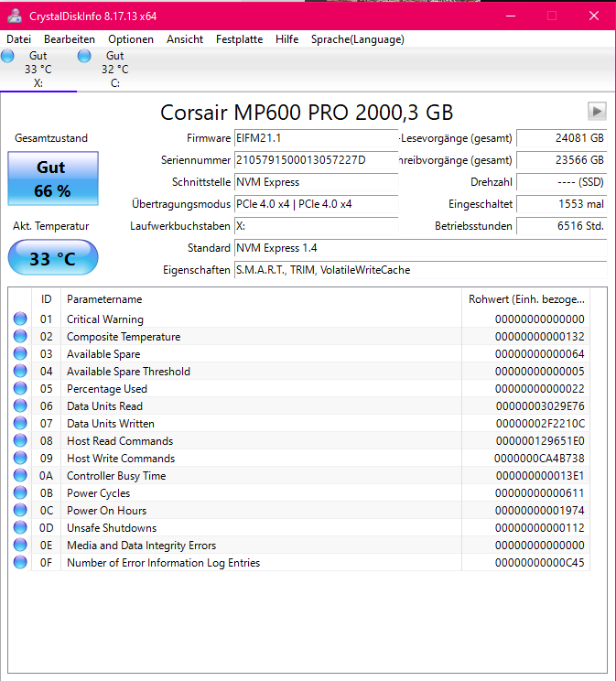Select the status orb for Critical Warning
Viewport: 616px width, 681px height.
(20, 319)
